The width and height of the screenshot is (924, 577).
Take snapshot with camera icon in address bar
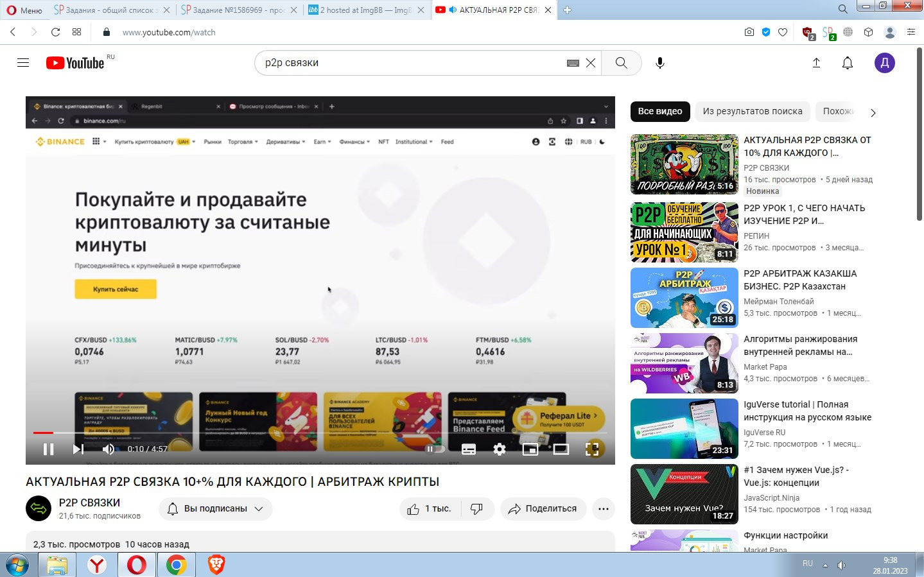pos(749,32)
